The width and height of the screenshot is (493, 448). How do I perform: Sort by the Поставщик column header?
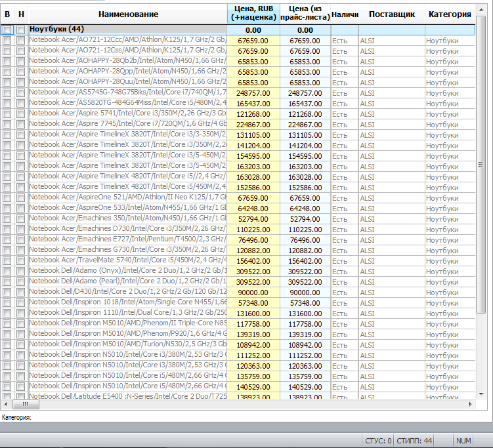392,14
